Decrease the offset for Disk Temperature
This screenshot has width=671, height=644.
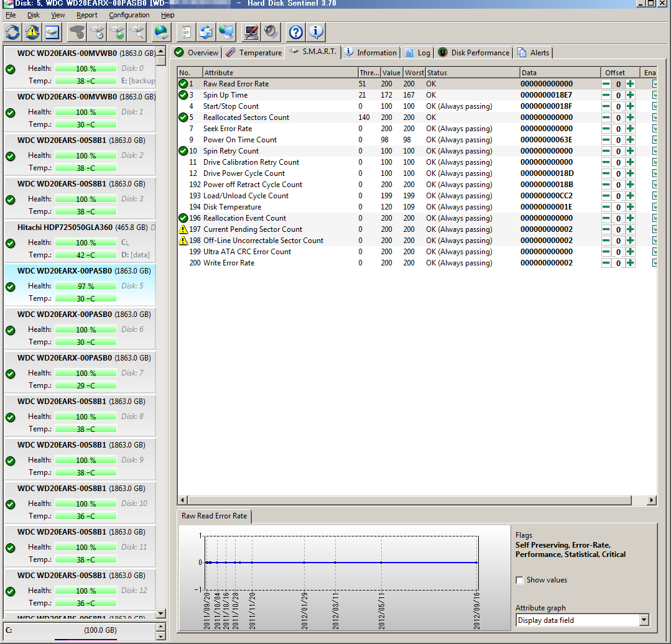[x=606, y=207]
